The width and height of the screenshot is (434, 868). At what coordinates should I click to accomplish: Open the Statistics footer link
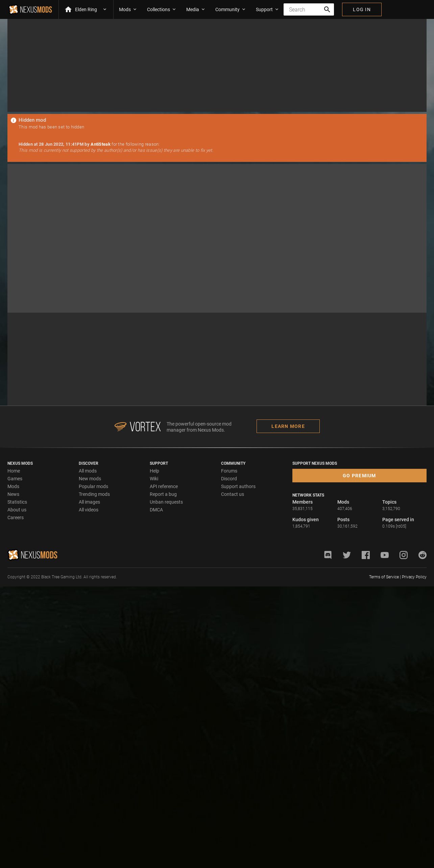(x=17, y=502)
